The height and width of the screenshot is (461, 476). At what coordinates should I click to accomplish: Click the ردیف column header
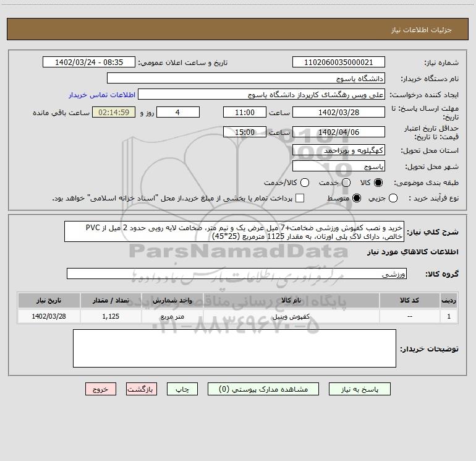[449, 300]
